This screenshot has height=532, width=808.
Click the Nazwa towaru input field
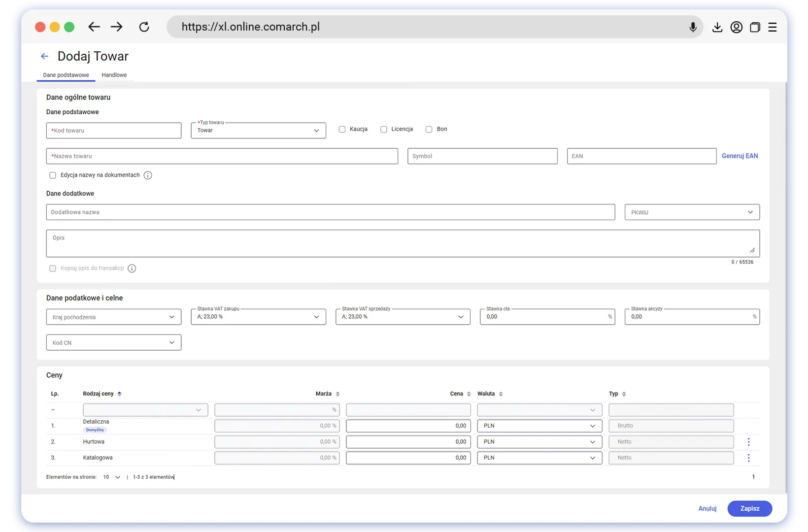[x=222, y=156]
